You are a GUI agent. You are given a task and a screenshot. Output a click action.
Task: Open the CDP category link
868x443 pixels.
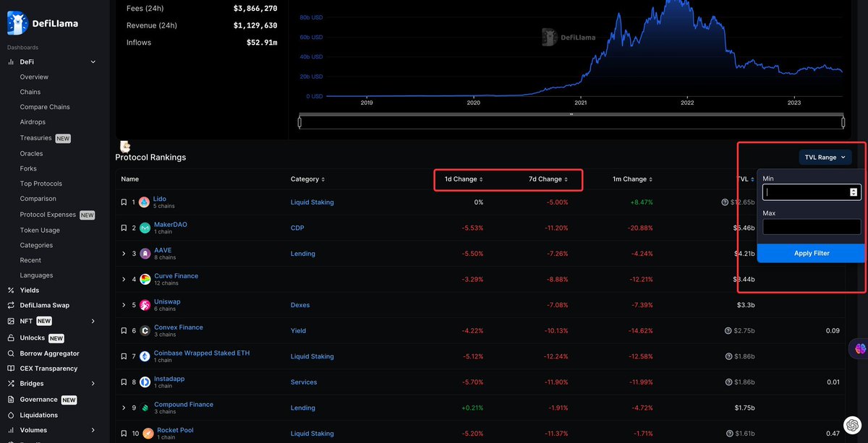click(298, 228)
